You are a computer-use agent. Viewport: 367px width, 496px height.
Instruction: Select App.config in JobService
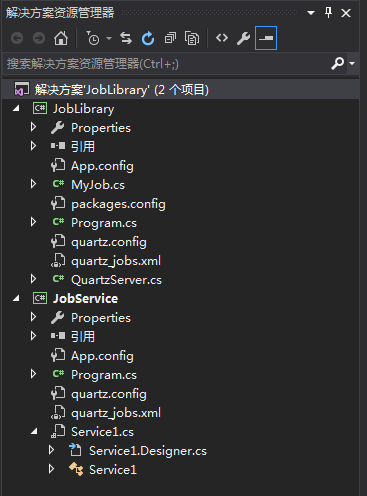[102, 356]
